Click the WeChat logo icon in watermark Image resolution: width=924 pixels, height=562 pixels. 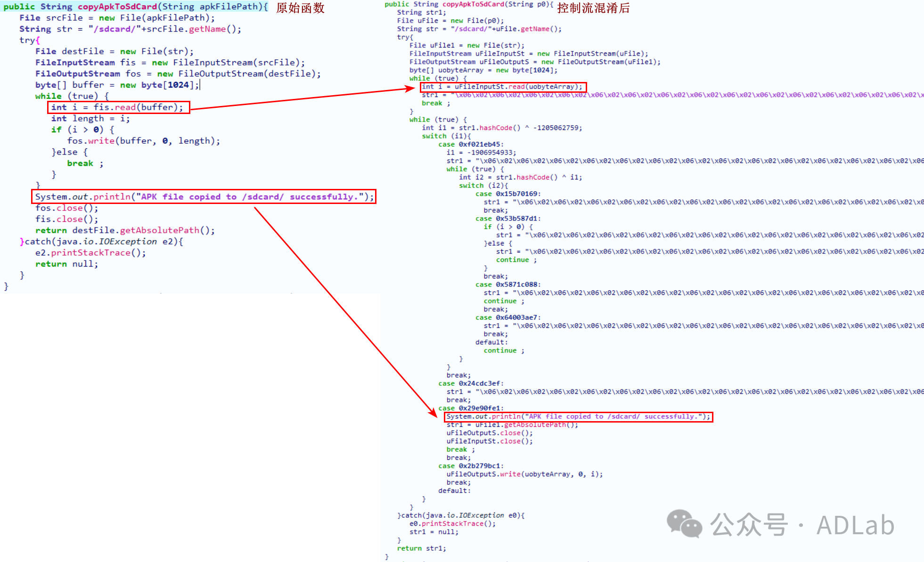tap(684, 524)
